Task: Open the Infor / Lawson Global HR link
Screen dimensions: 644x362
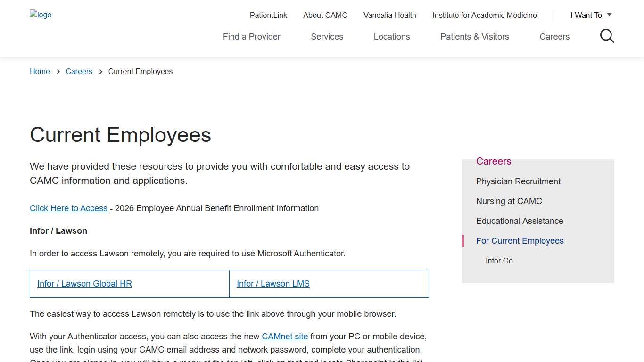Action: click(x=84, y=283)
